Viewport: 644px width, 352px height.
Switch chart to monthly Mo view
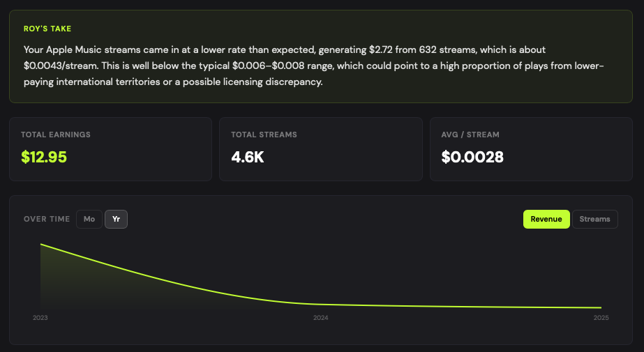[x=89, y=219]
